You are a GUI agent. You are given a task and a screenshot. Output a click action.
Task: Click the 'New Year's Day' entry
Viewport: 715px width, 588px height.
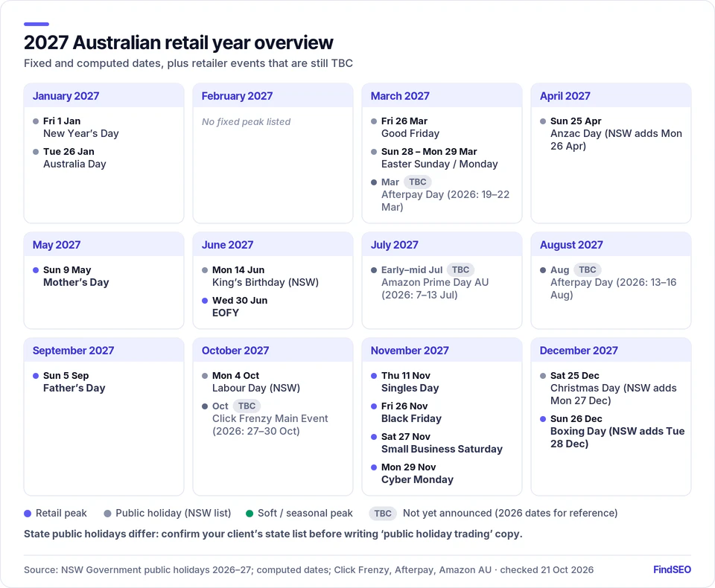(81, 133)
